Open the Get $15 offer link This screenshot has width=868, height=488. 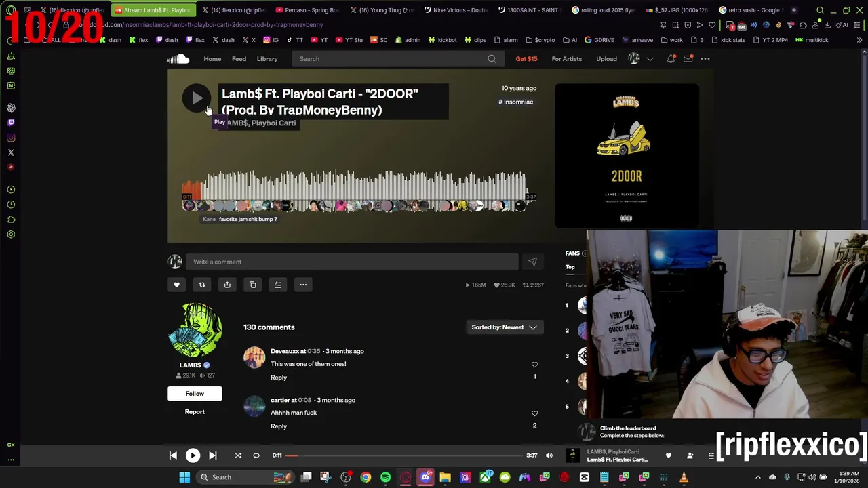point(526,59)
